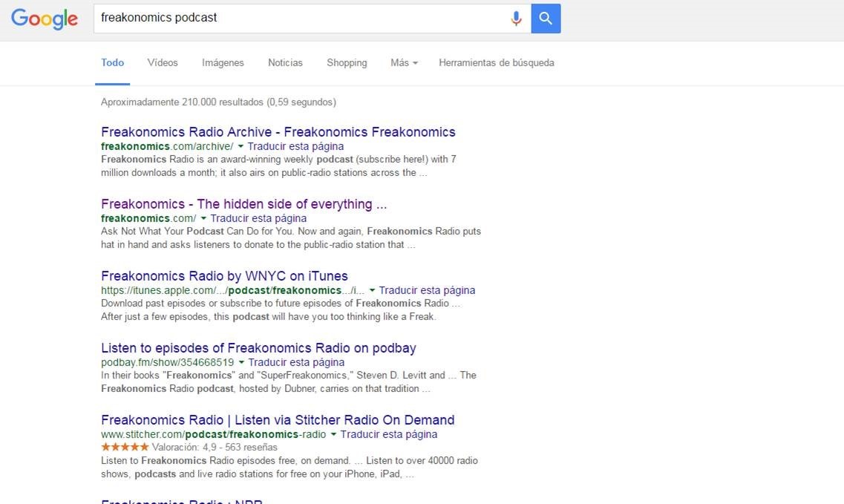844x504 pixels.
Task: Go to the Noticias tab
Action: (285, 63)
